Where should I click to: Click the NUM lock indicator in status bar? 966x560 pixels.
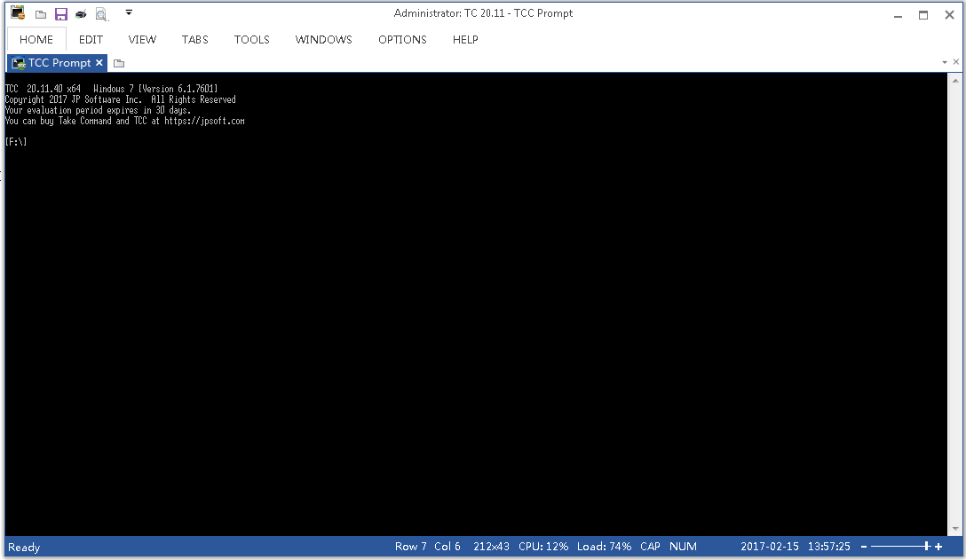pyautogui.click(x=682, y=547)
